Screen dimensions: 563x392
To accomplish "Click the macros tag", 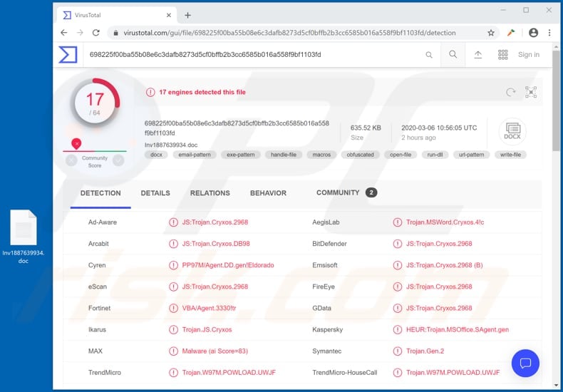I will coord(321,155).
